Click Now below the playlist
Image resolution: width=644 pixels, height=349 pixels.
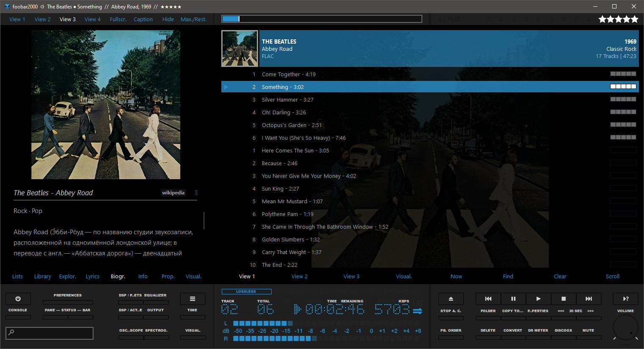456,276
